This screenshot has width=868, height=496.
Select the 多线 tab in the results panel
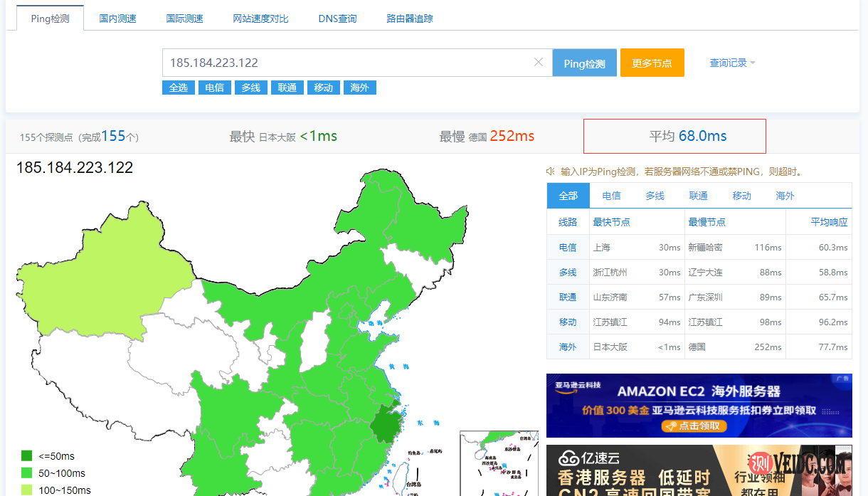tap(655, 195)
